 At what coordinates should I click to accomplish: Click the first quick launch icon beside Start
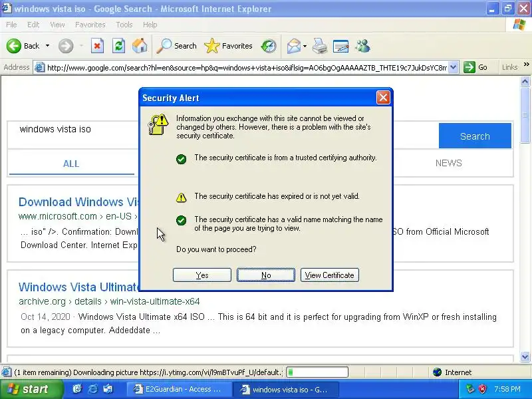(77, 389)
